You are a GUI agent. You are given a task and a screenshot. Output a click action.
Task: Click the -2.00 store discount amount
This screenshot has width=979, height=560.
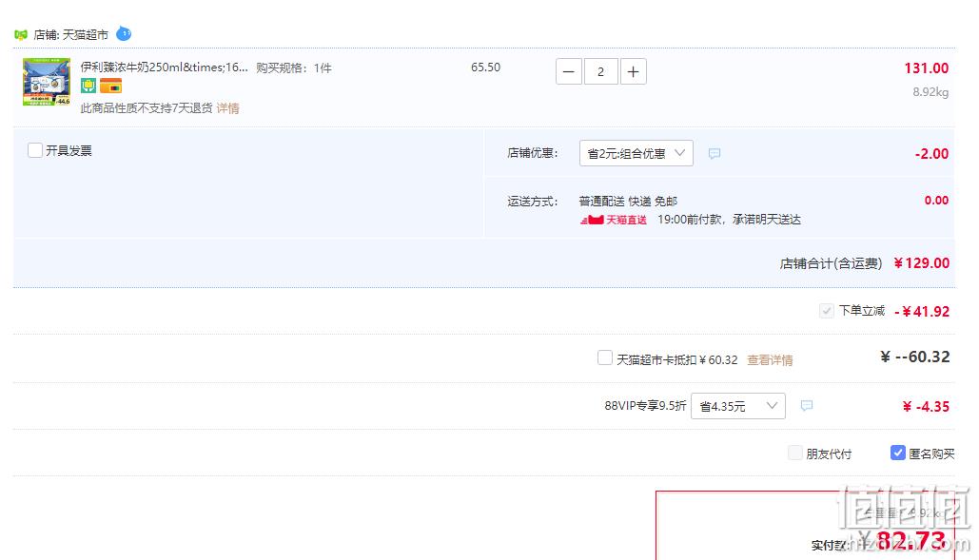[x=931, y=154]
